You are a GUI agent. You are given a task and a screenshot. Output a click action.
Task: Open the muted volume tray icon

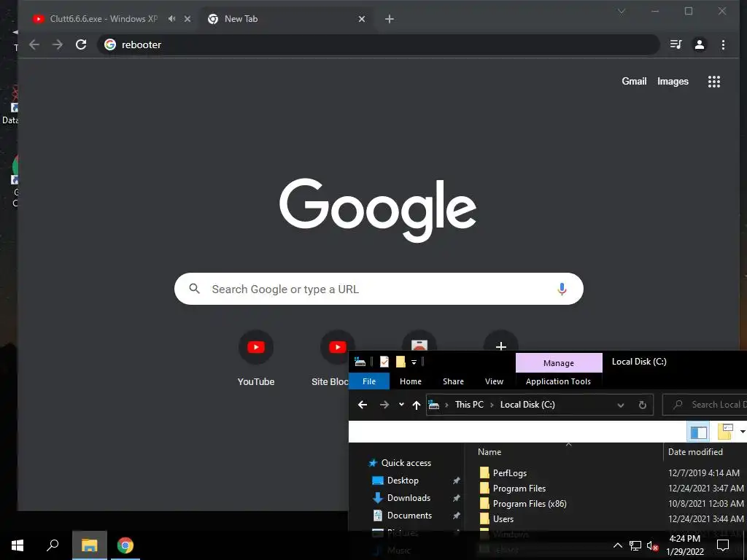point(652,545)
